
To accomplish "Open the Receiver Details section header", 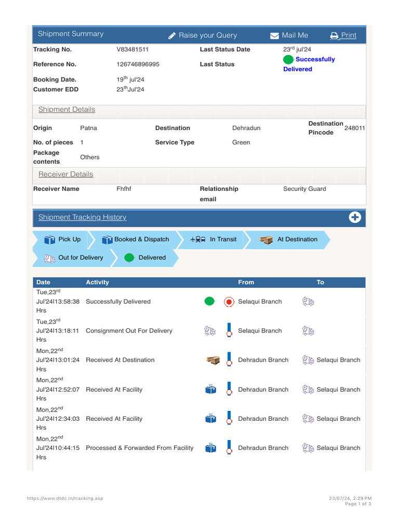I will click(66, 175).
